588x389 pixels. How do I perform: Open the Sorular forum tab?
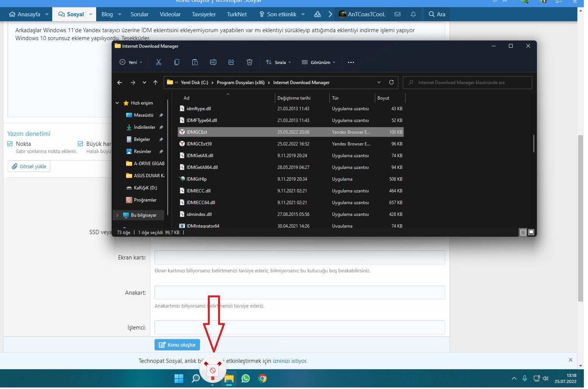[139, 14]
